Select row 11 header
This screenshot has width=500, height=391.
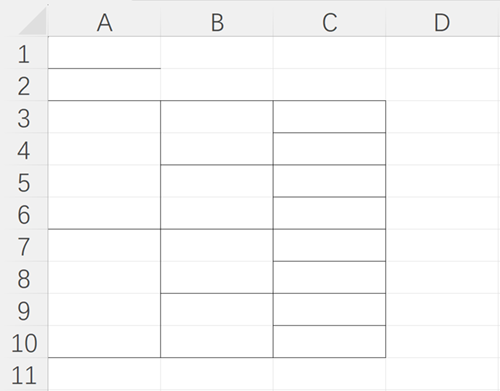tap(24, 374)
